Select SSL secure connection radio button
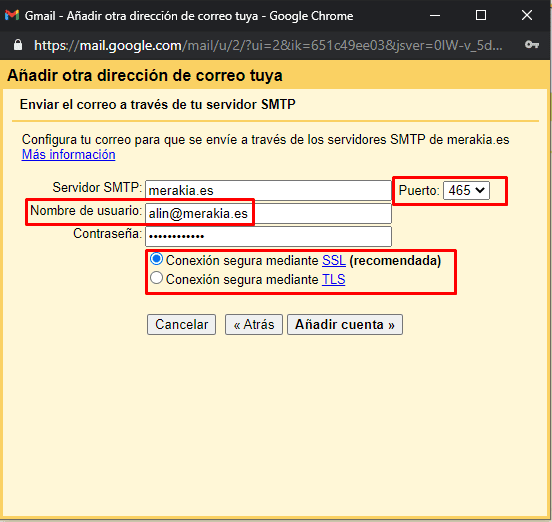 click(x=156, y=259)
